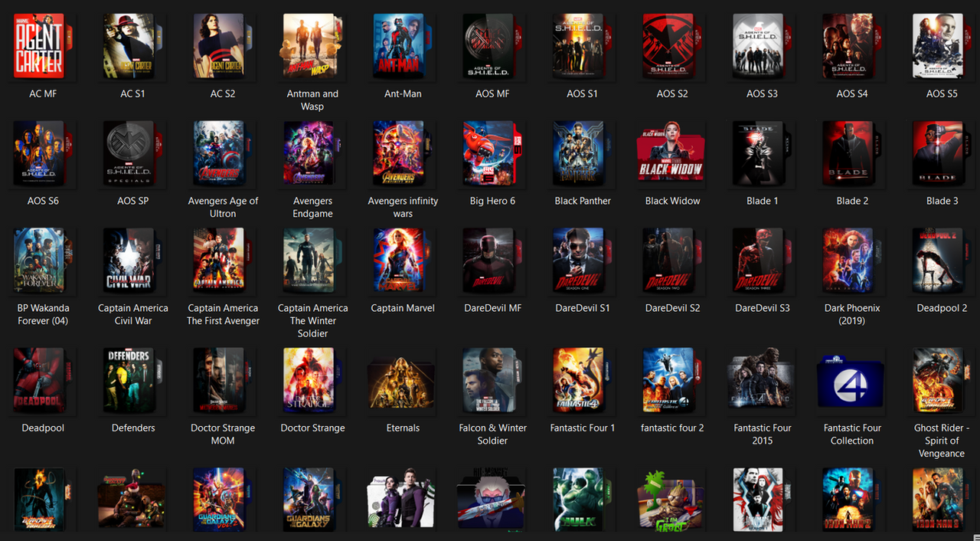This screenshot has width=980, height=541.
Task: Click the DareDevil MF folder icon
Action: pyautogui.click(x=493, y=261)
